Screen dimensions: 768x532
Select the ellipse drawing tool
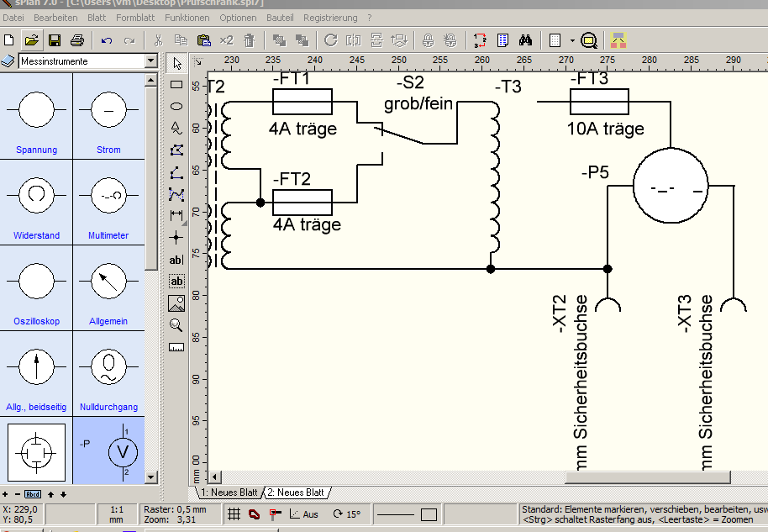coord(176,106)
